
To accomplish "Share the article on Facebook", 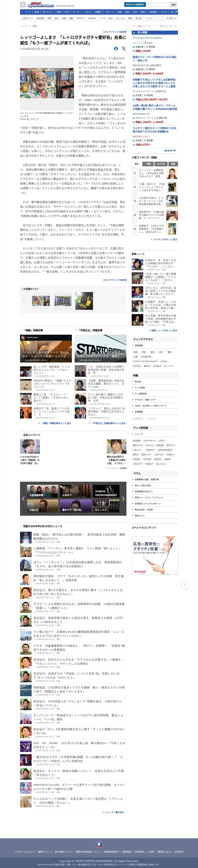I will coord(116,49).
